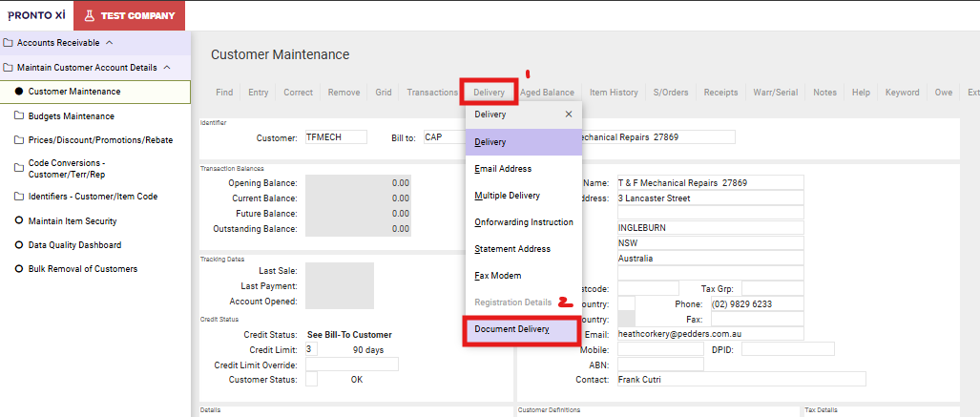Click the Email address field

pyautogui.click(x=709, y=334)
